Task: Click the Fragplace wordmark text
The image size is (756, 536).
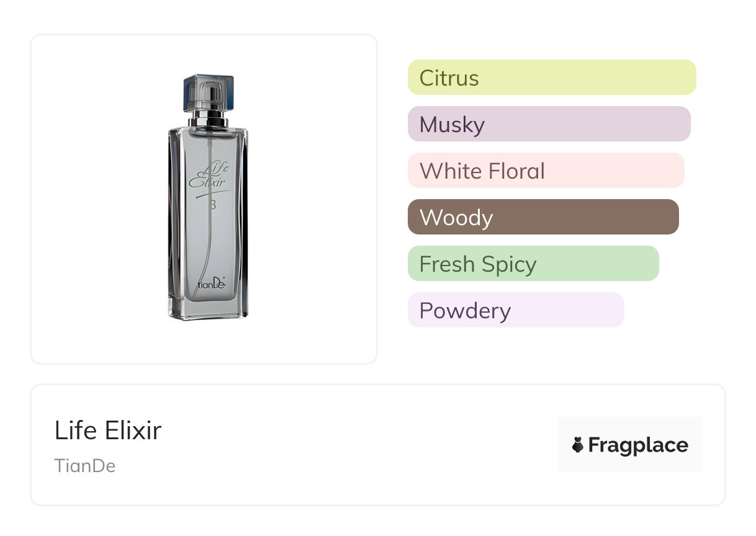Action: [x=638, y=445]
